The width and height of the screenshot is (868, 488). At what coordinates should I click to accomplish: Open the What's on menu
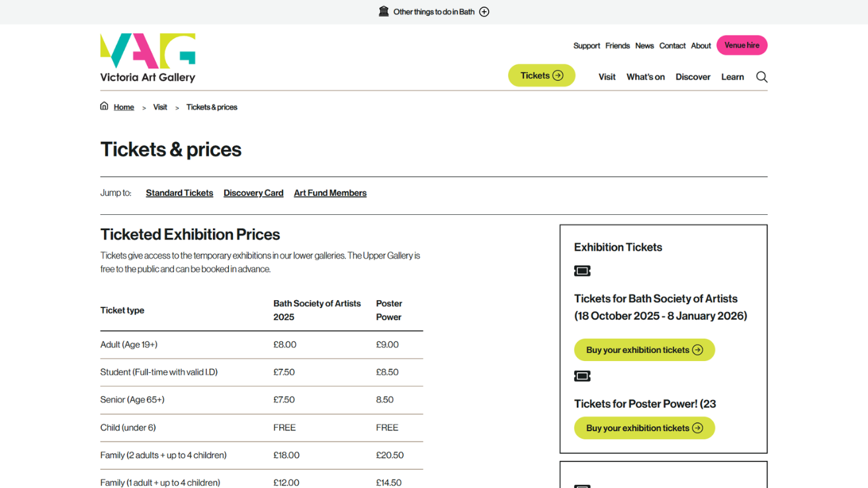pyautogui.click(x=645, y=77)
